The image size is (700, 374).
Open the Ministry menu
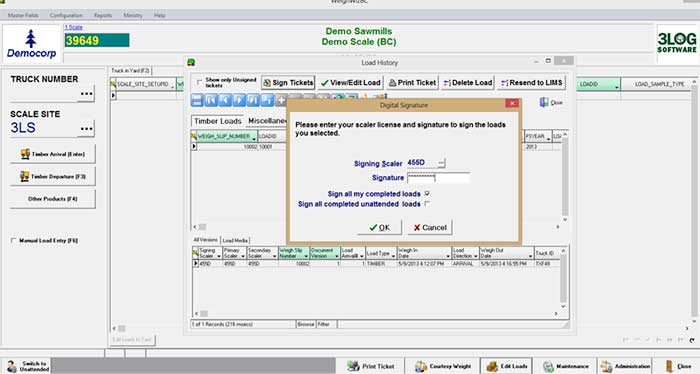click(133, 15)
